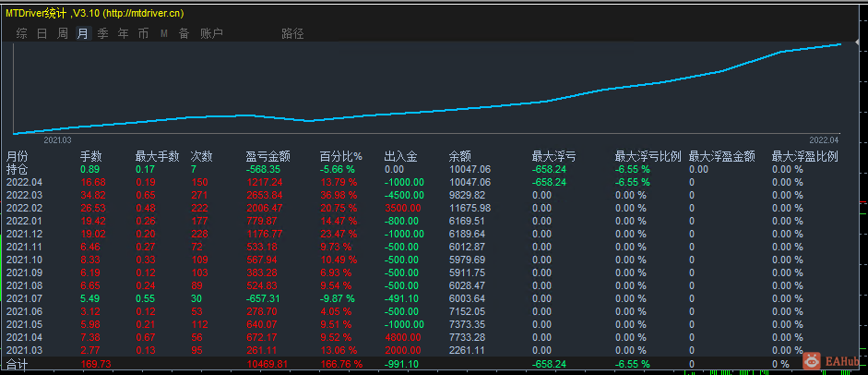Open the 年 yearly statistics tab

tap(123, 34)
